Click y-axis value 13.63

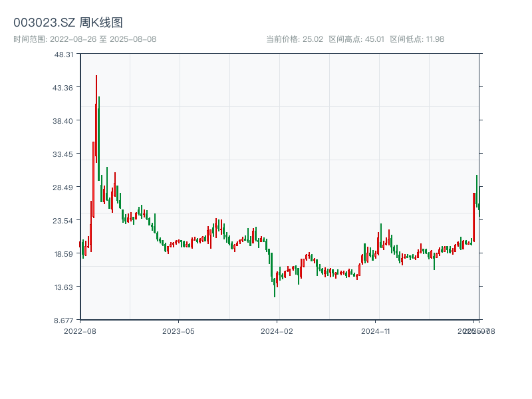(63, 287)
